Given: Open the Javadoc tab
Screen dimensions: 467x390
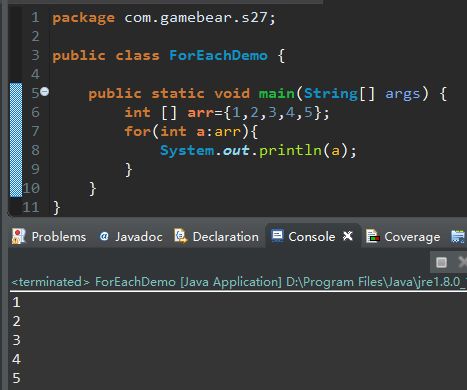Looking at the screenshot, I should (131, 237).
